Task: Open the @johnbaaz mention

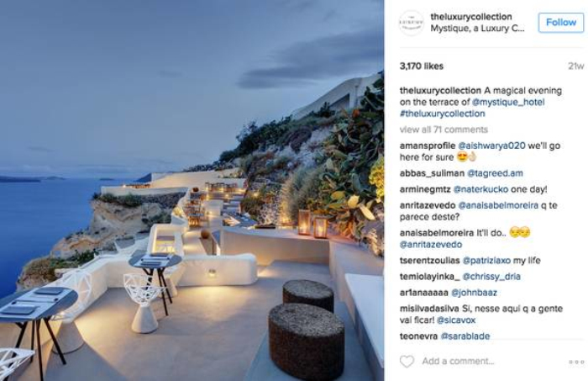Action: 474,293
